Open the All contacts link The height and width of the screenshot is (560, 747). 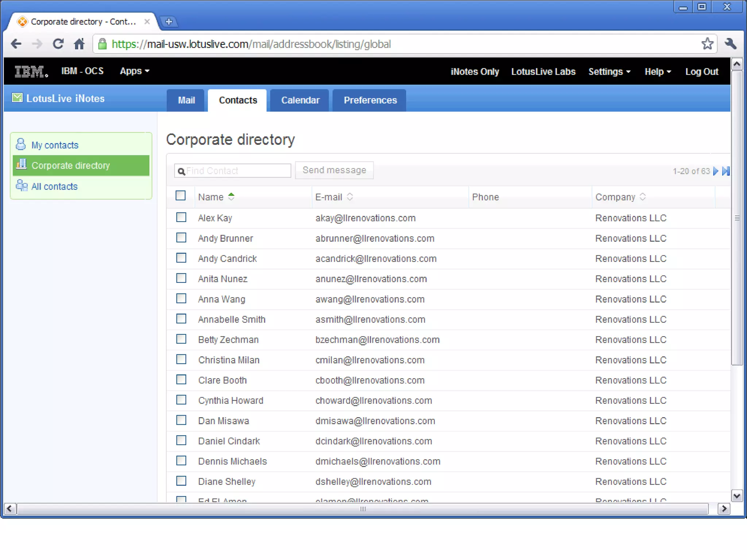point(54,186)
